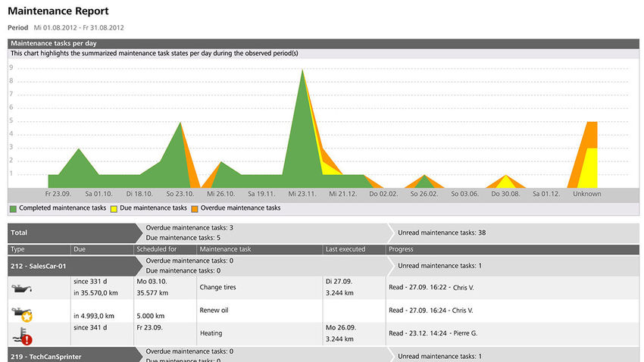This screenshot has height=362, width=644.
Task: Select the Progress column header
Action: pos(513,249)
